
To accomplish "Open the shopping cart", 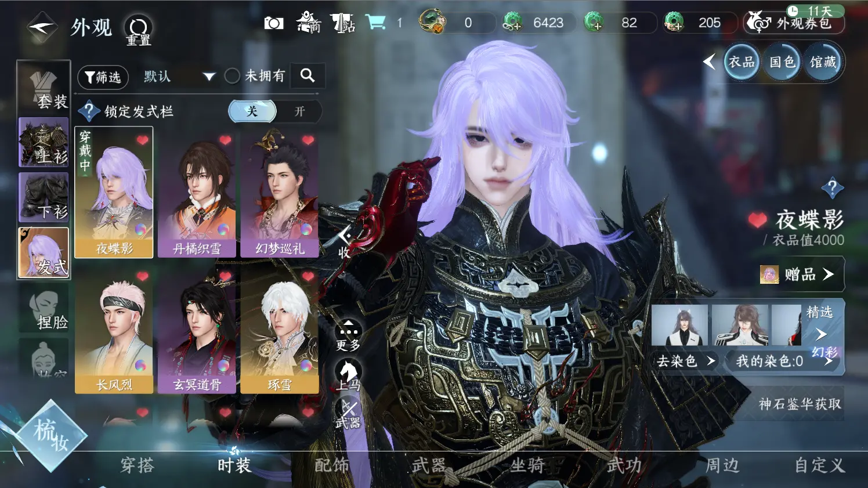I will click(375, 23).
